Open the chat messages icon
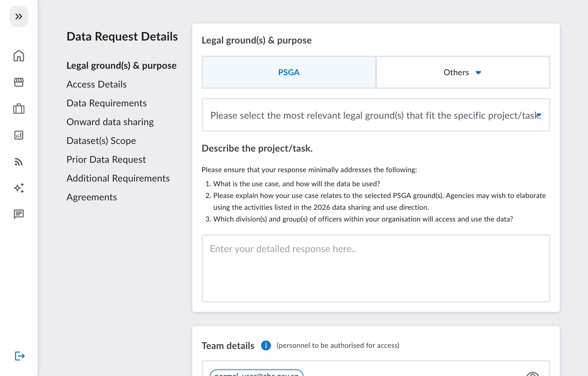The width and height of the screenshot is (588, 376). pos(19,214)
